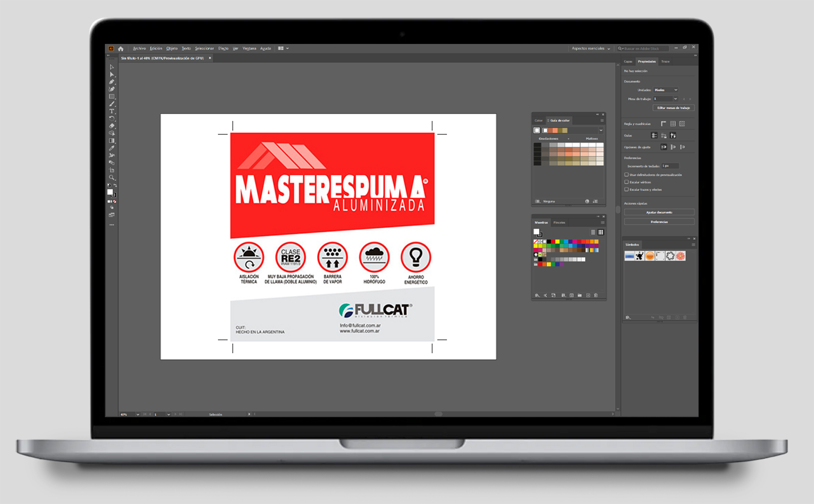Open Símbolos panel menu
The height and width of the screenshot is (504, 814).
pos(693,245)
